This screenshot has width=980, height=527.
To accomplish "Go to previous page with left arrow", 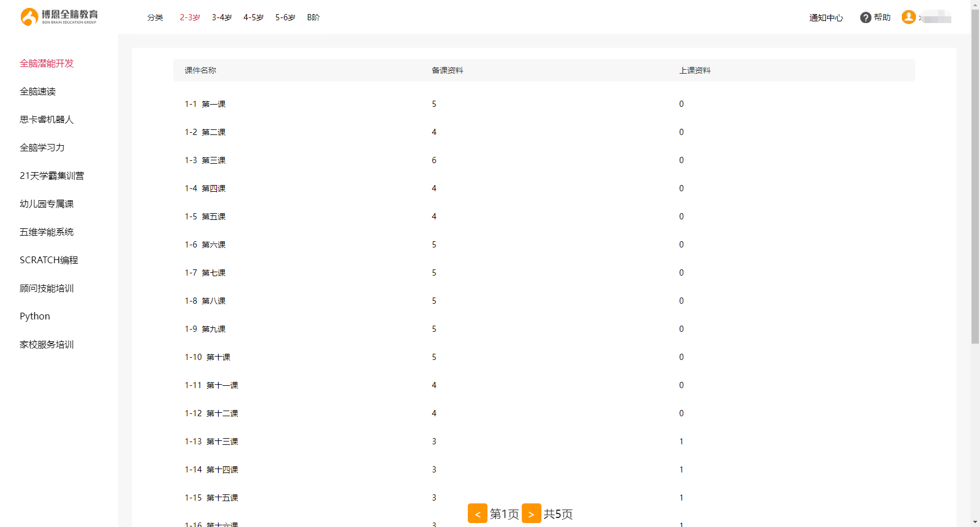I will [x=477, y=514].
